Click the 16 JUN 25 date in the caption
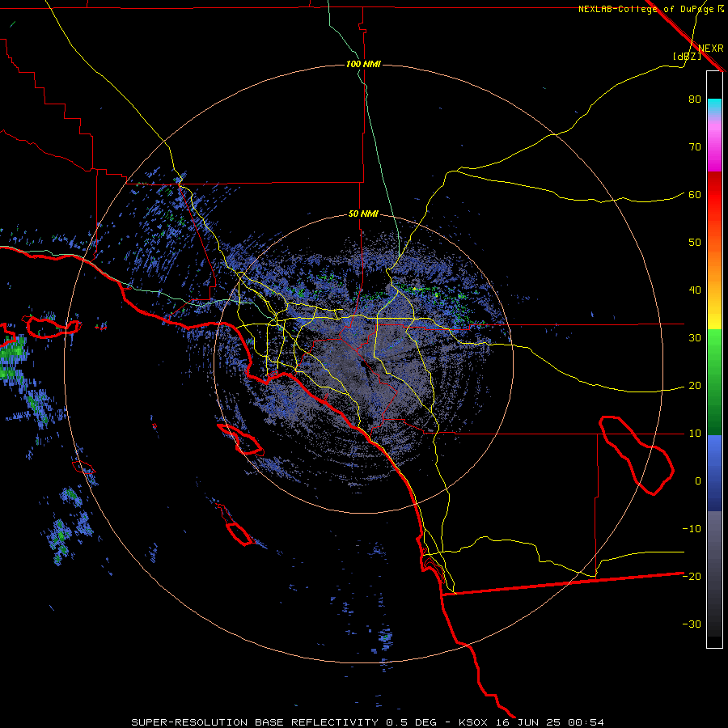This screenshot has width=728, height=728. 529,722
